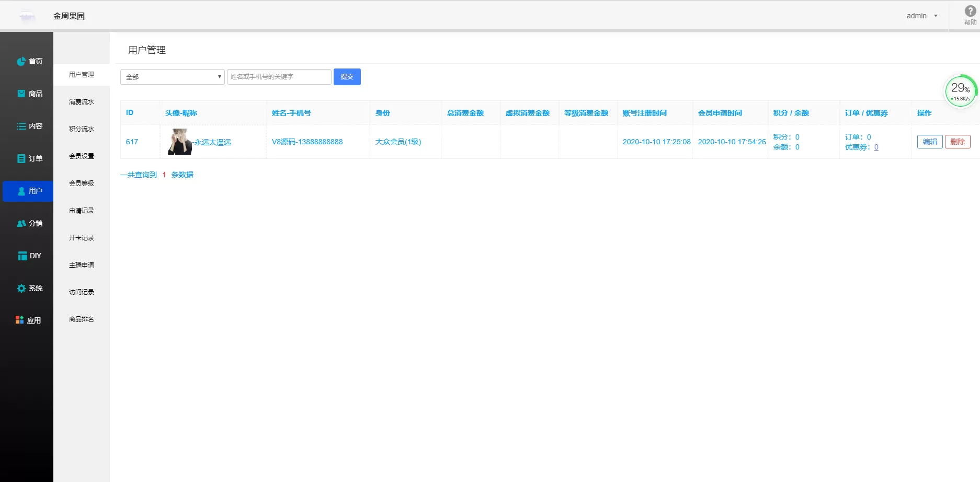Click the 内容 list icon
This screenshot has width=980, height=482.
[x=21, y=127]
